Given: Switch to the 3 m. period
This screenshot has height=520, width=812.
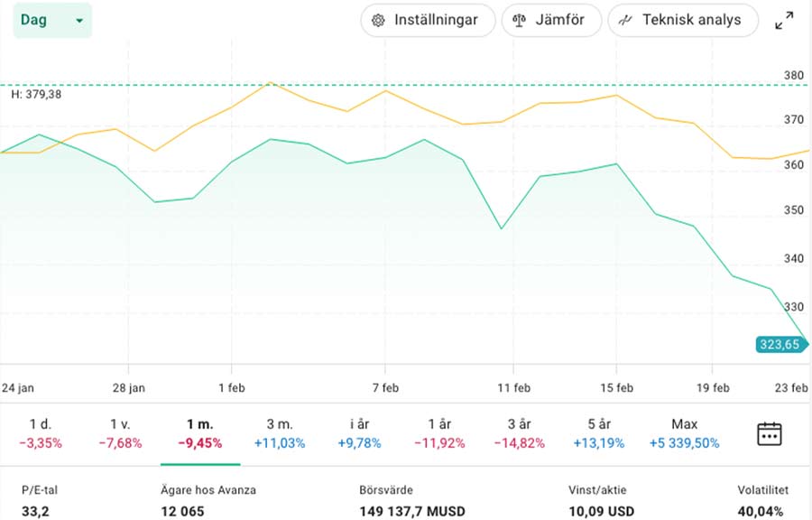Looking at the screenshot, I should click(x=280, y=433).
